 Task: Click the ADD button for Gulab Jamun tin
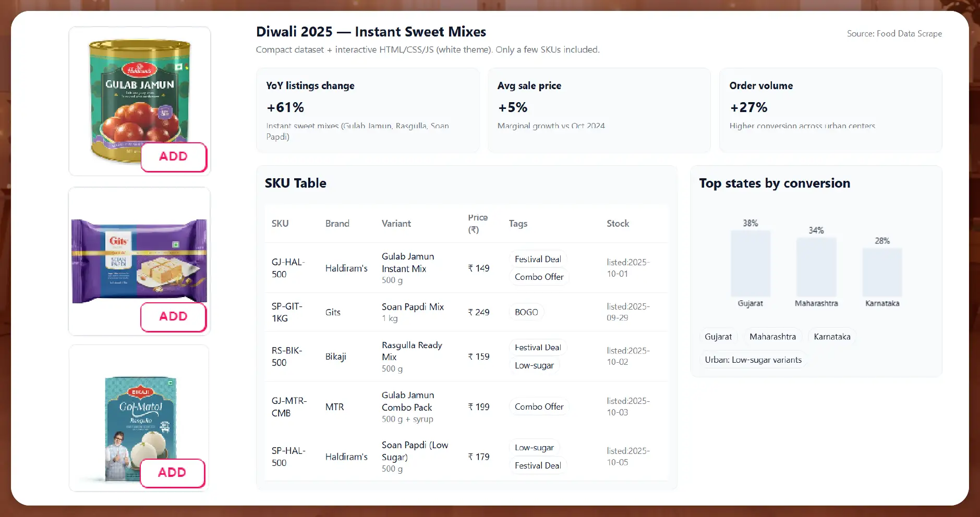click(173, 156)
